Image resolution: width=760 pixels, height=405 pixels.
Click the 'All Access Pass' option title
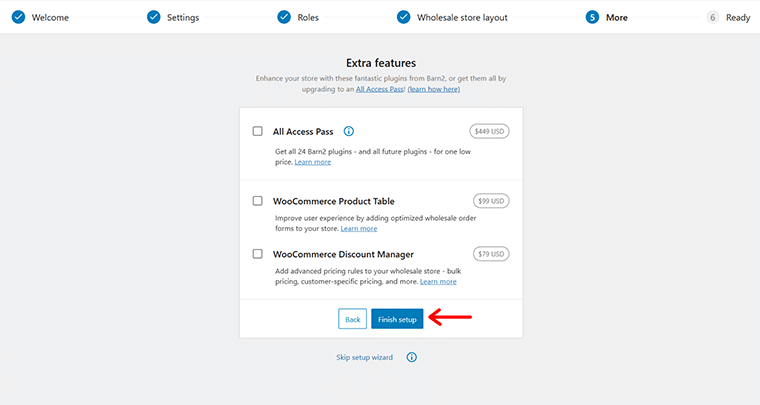click(x=303, y=132)
